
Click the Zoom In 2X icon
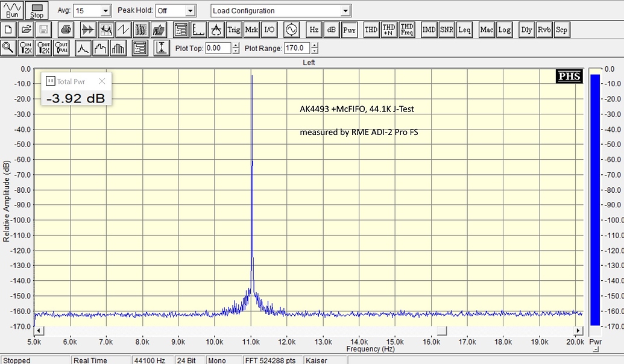coord(26,48)
